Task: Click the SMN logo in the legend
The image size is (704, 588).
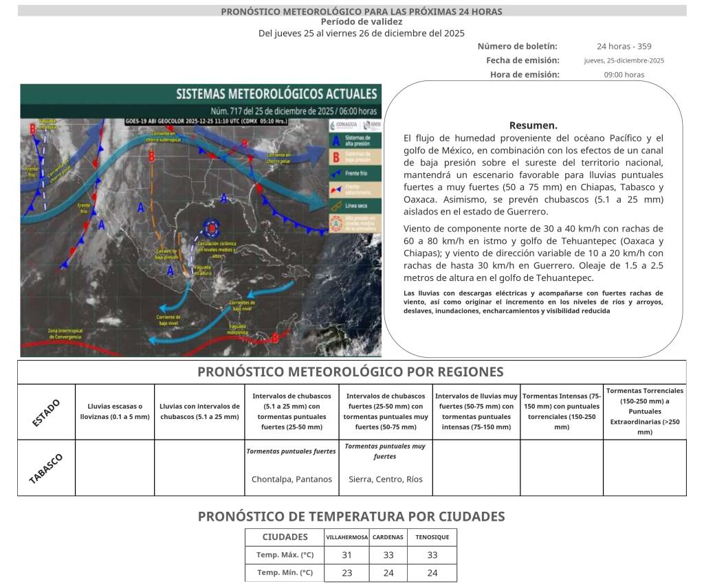Action: click(x=371, y=125)
